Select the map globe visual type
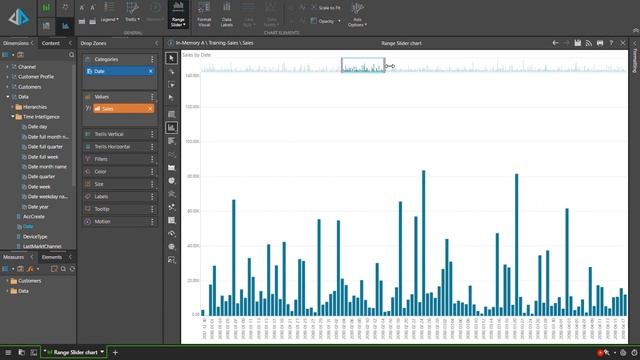Viewport: 640px width, 360px height. [x=171, y=247]
